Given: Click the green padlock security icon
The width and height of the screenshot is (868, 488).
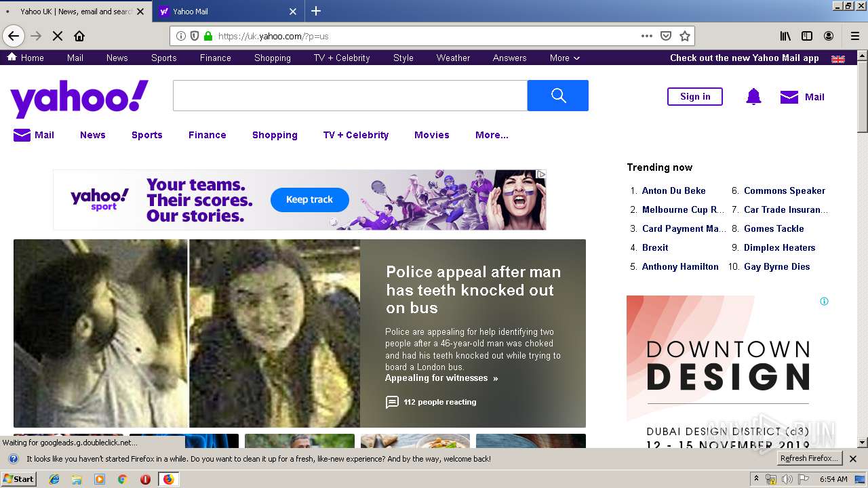Looking at the screenshot, I should point(208,36).
